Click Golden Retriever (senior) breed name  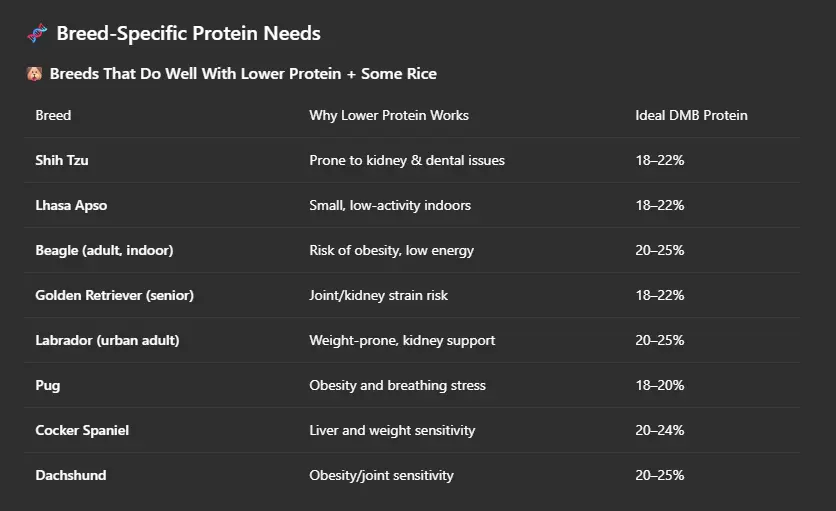pyautogui.click(x=115, y=295)
